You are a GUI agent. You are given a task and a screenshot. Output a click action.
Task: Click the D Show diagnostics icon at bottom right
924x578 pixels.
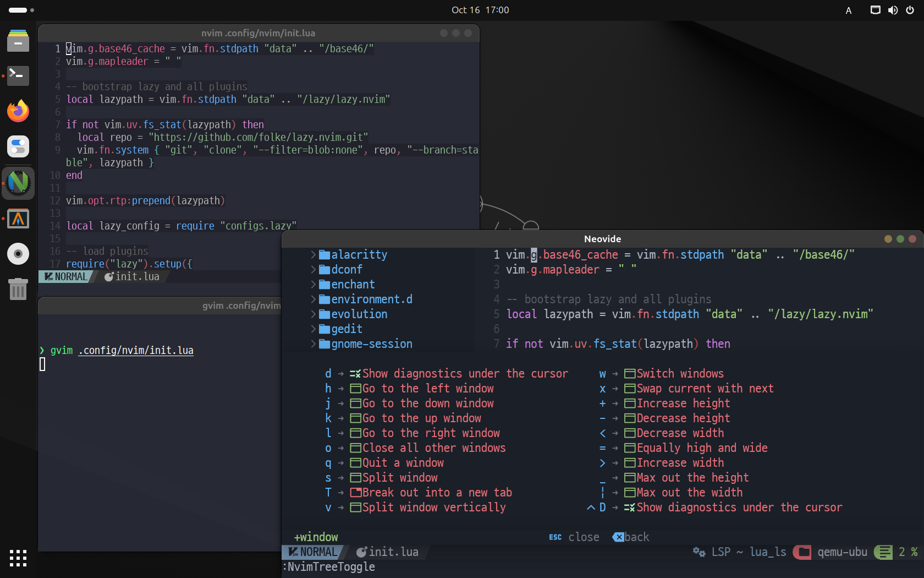[x=630, y=507]
